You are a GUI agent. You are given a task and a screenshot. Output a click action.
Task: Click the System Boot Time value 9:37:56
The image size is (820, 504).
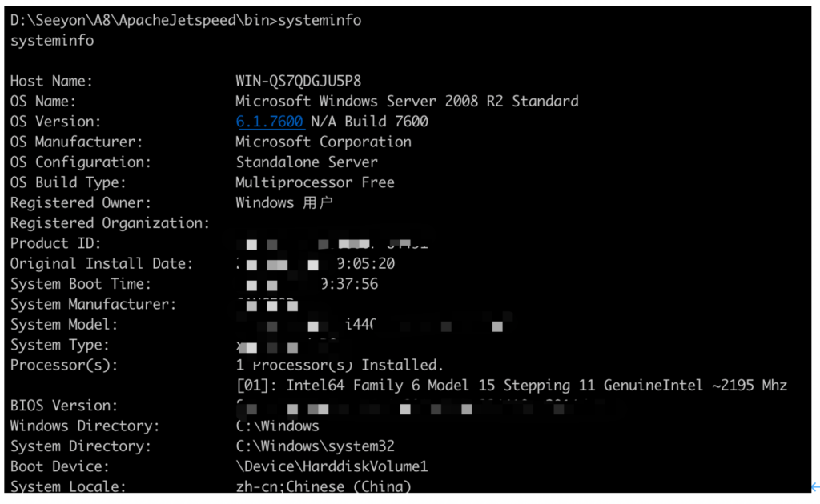pyautogui.click(x=349, y=284)
